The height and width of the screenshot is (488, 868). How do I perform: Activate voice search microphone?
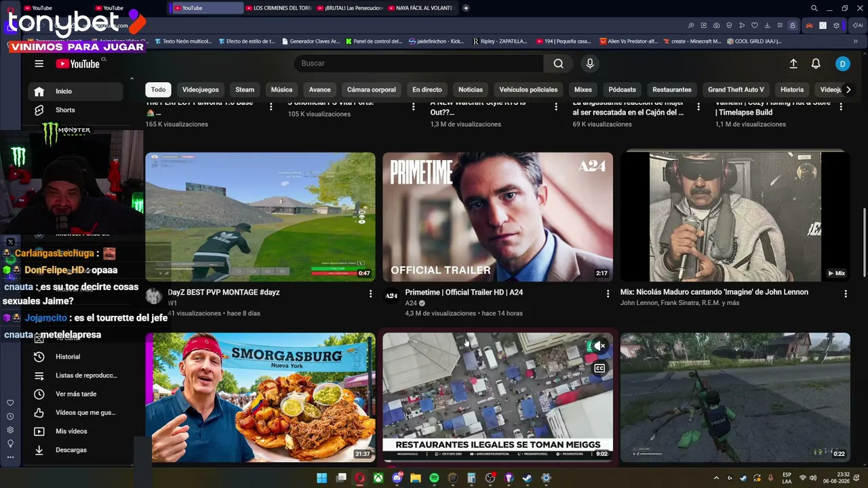590,63
